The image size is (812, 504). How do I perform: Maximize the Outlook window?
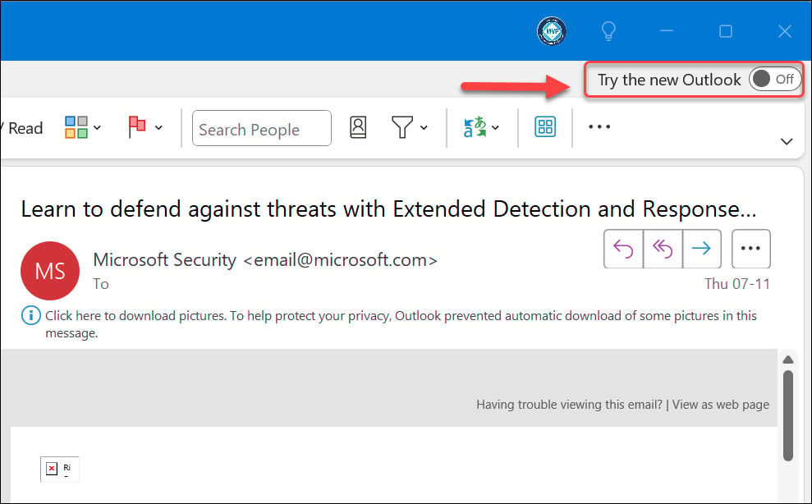point(726,31)
